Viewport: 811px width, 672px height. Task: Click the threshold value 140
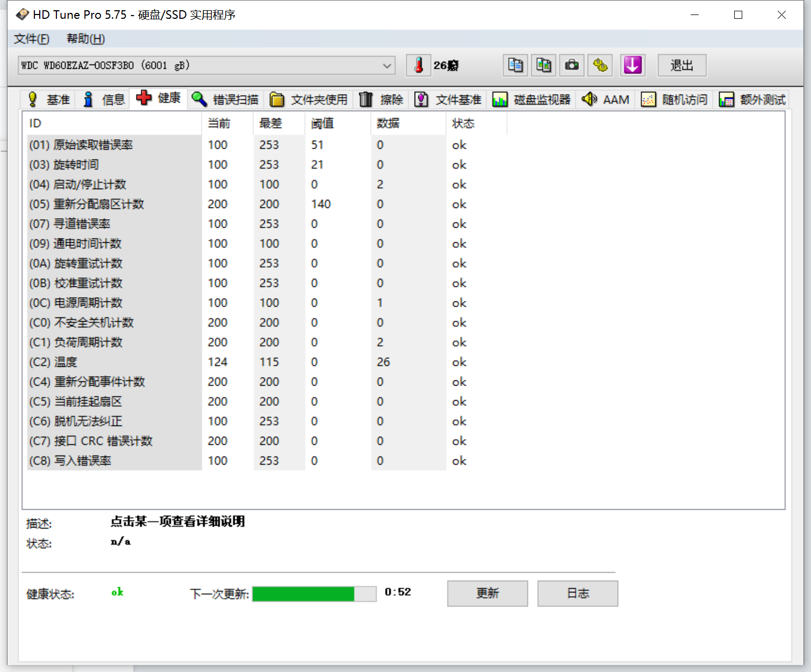coord(321,204)
